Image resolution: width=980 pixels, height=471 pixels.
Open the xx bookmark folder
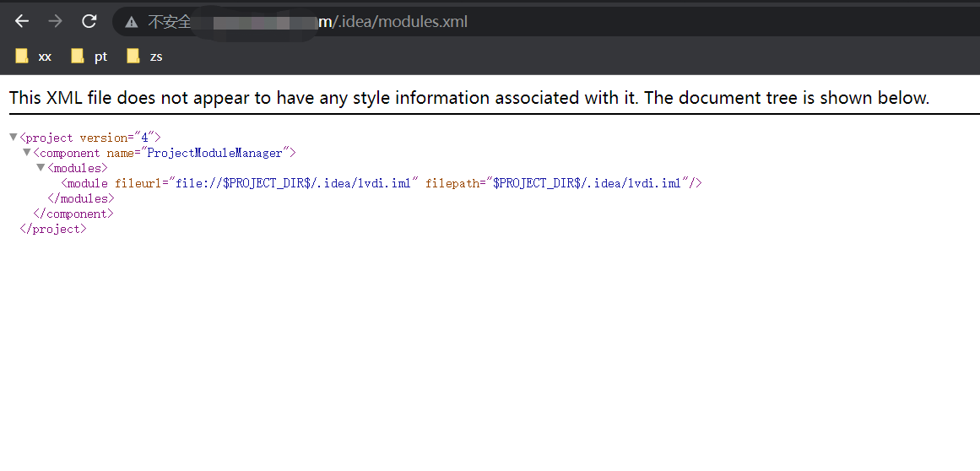pos(34,57)
